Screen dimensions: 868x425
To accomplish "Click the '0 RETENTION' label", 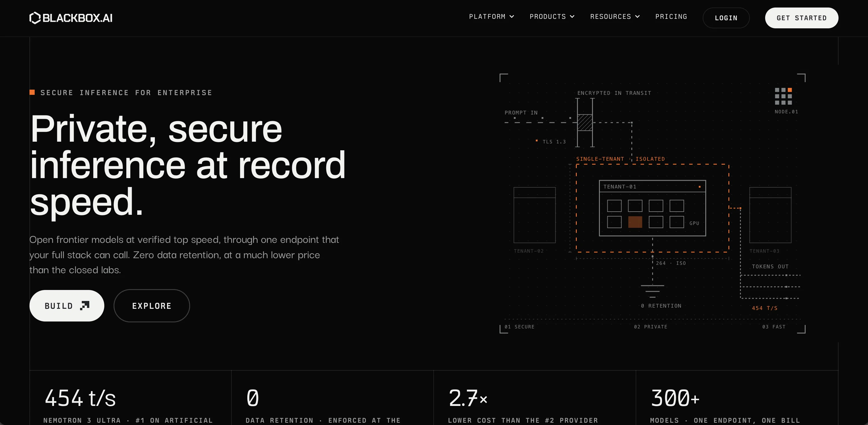I will pos(661,306).
